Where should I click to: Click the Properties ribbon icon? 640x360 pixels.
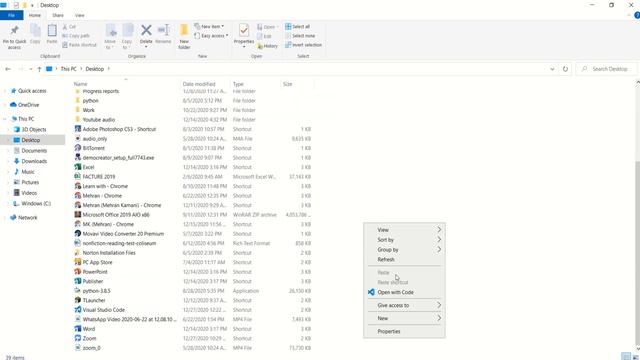244,31
